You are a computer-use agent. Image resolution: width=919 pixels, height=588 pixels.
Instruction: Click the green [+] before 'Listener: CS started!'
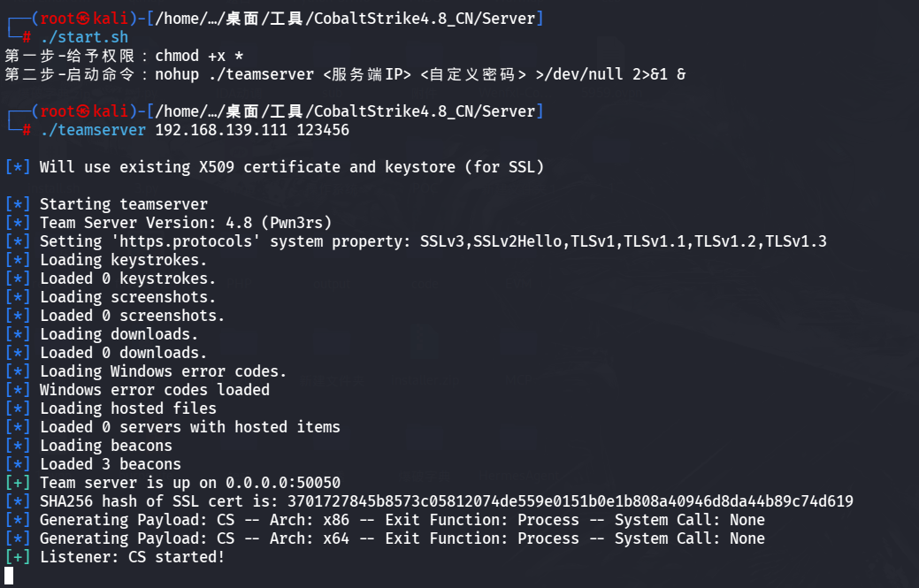click(18, 557)
